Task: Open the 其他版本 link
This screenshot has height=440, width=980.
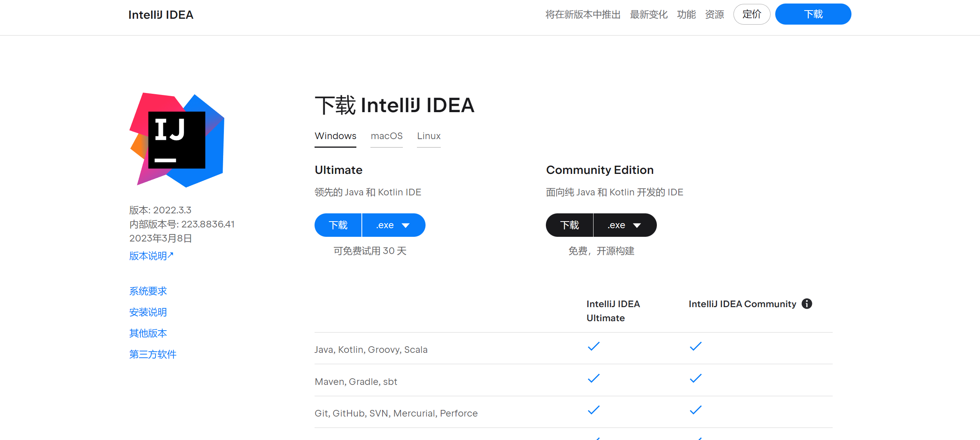Action: pos(148,333)
